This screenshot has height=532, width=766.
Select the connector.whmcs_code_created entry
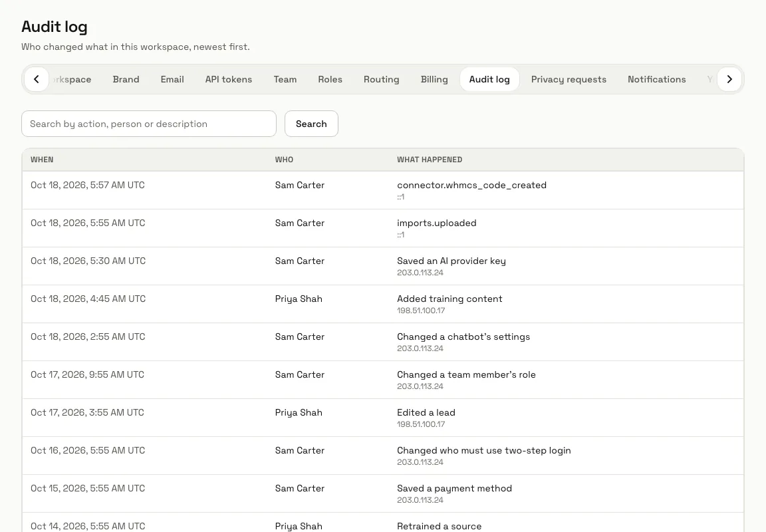coord(471,185)
